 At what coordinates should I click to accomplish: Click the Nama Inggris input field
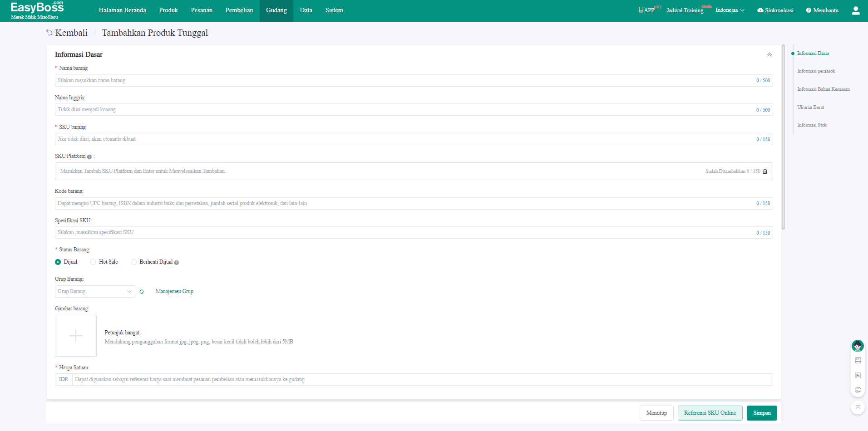(414, 109)
